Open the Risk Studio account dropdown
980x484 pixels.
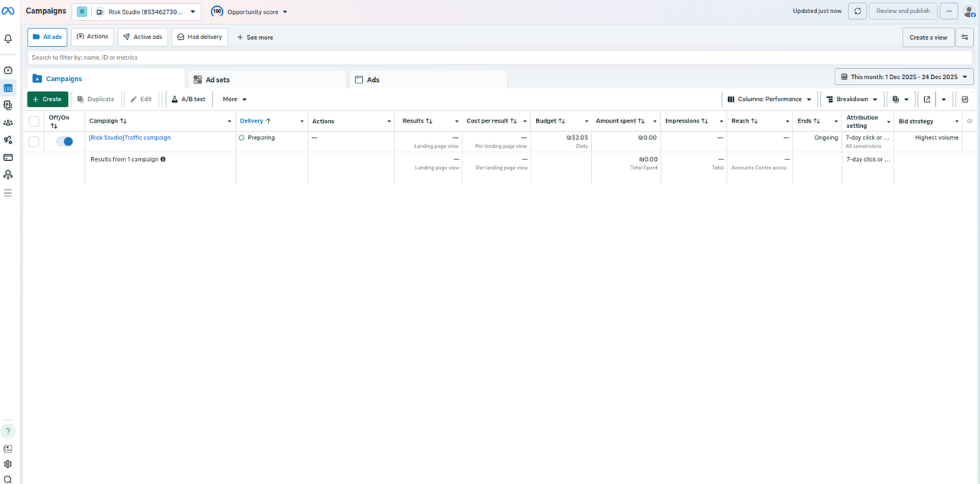[136, 11]
